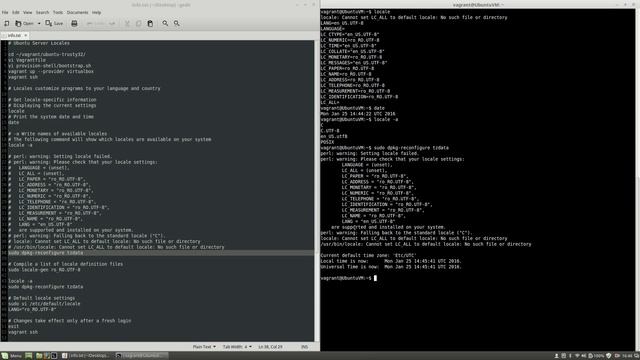Open the sound volume tray icon

pos(584,356)
